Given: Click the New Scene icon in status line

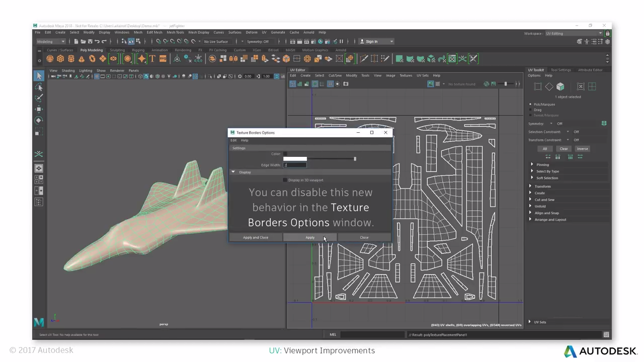Looking at the screenshot, I should pyautogui.click(x=76, y=42).
